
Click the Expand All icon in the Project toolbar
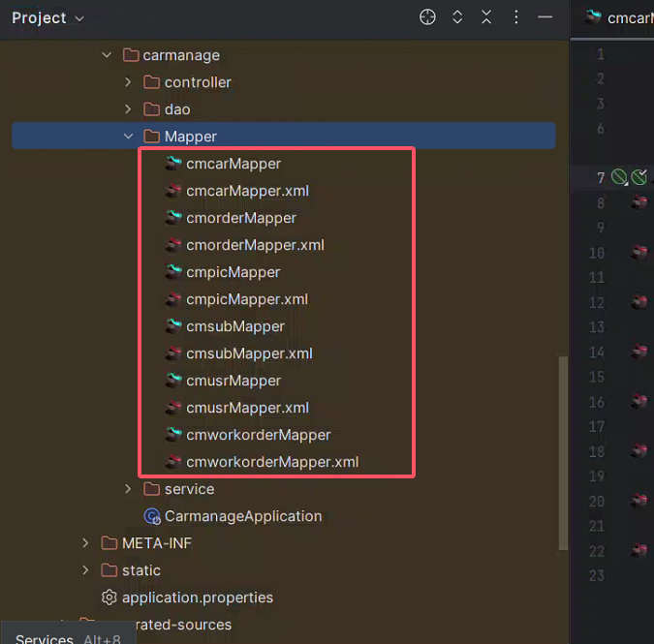pos(457,17)
